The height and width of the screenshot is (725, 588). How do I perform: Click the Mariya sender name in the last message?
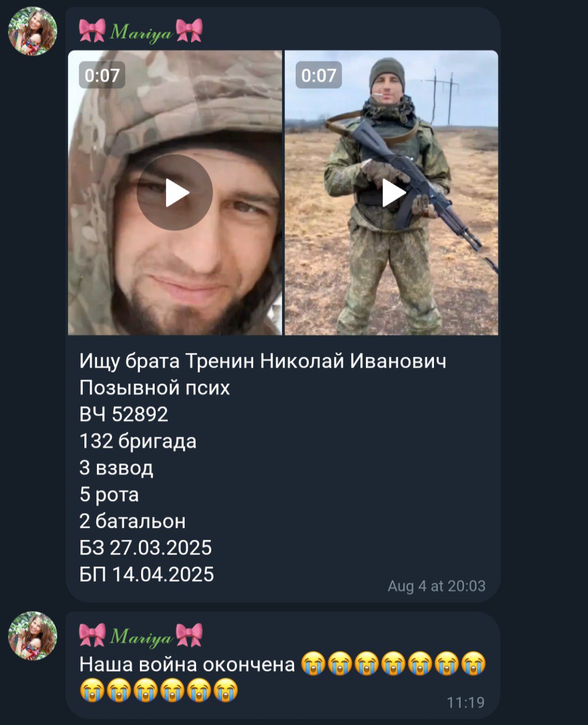(x=140, y=636)
